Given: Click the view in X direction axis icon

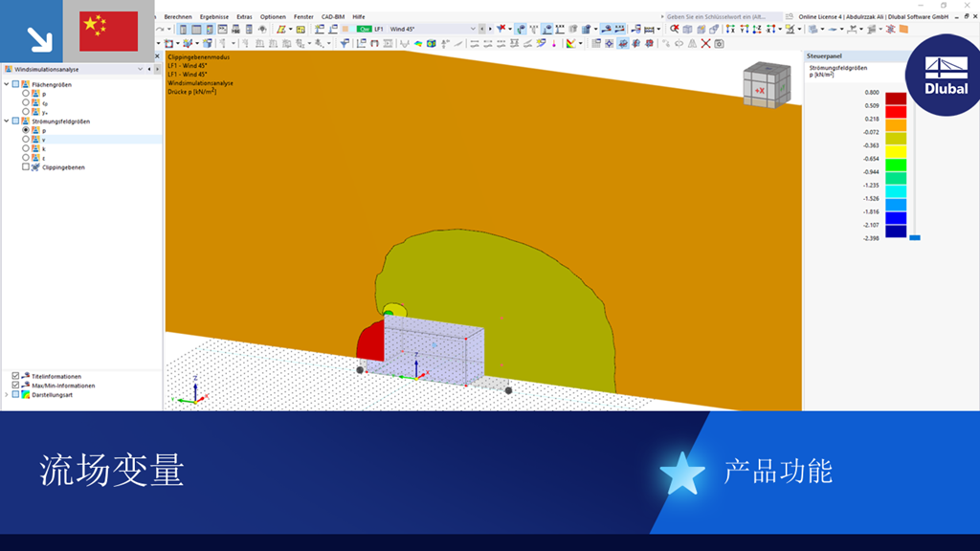Looking at the screenshot, I should click(730, 29).
